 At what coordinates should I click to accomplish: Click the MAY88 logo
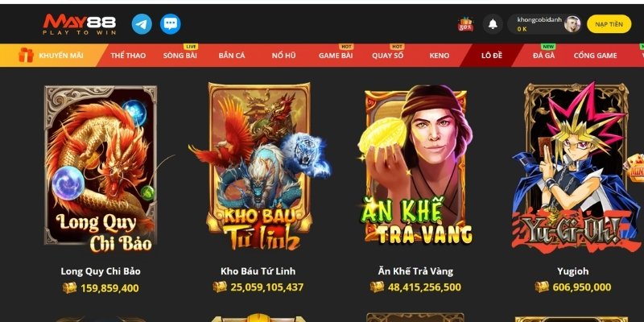(79, 24)
